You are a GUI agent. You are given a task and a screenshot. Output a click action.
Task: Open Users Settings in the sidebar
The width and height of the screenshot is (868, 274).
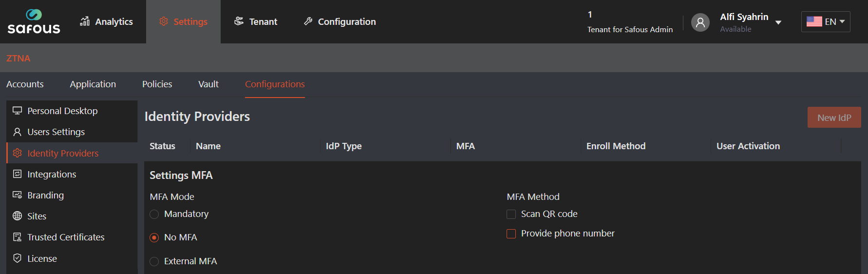tap(56, 132)
